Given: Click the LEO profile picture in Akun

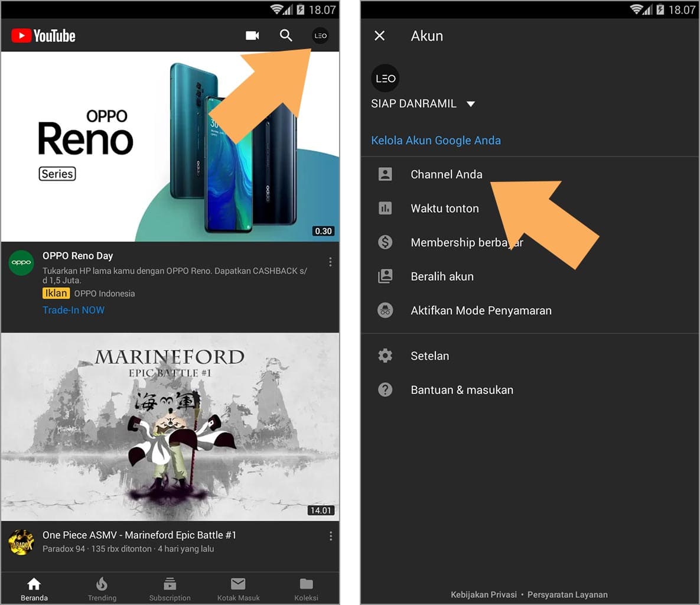Looking at the screenshot, I should click(x=385, y=78).
